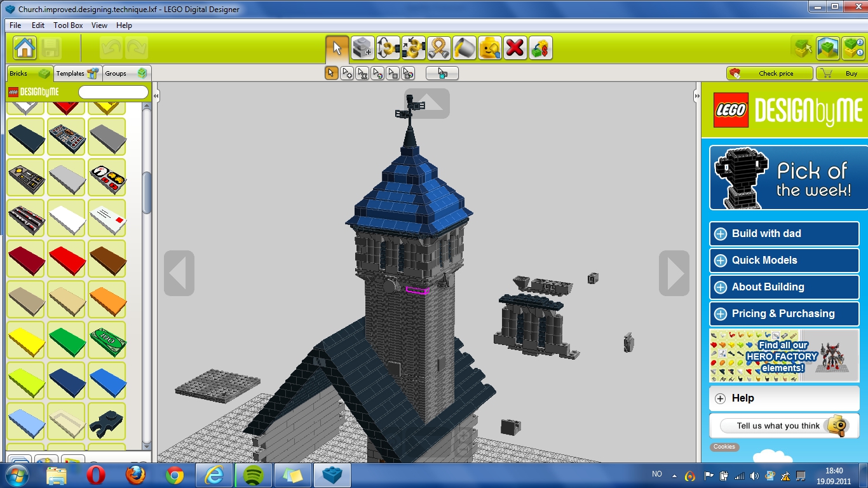Enable the shape and color selection sub-tool

408,73
